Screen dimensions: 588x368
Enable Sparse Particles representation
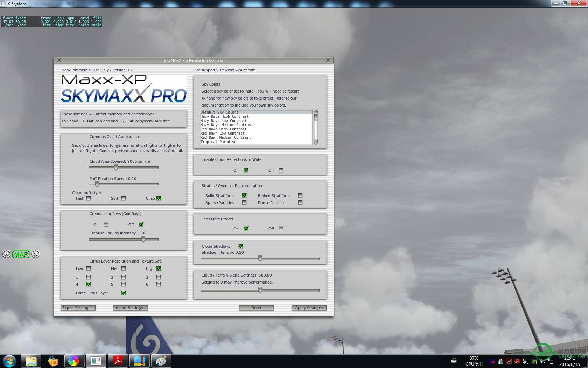pyautogui.click(x=244, y=203)
